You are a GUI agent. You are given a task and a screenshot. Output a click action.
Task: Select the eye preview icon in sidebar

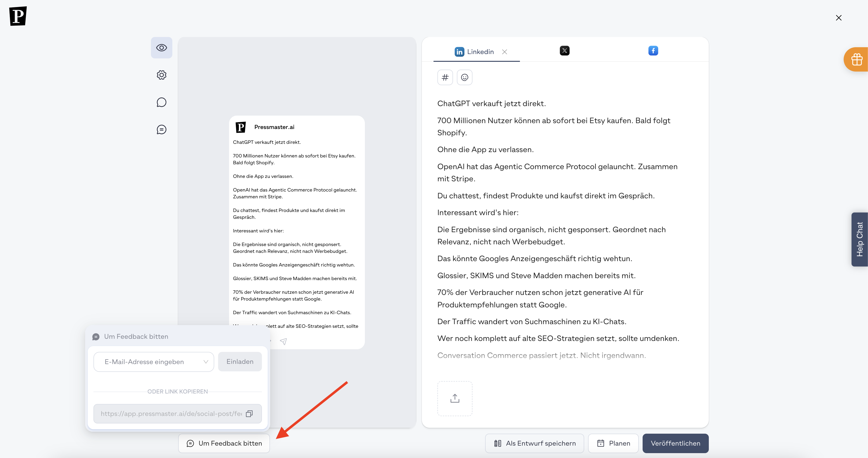[161, 48]
